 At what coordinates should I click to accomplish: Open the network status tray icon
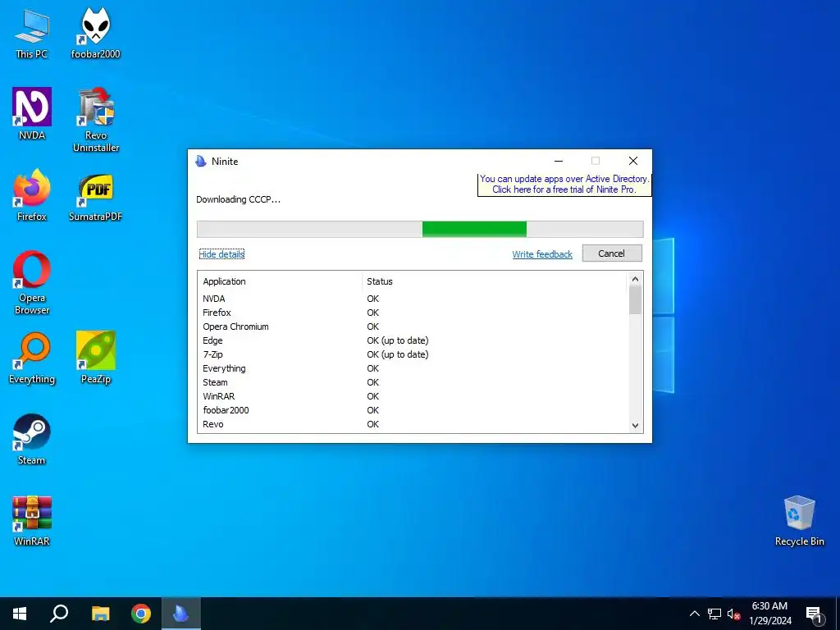coord(714,614)
